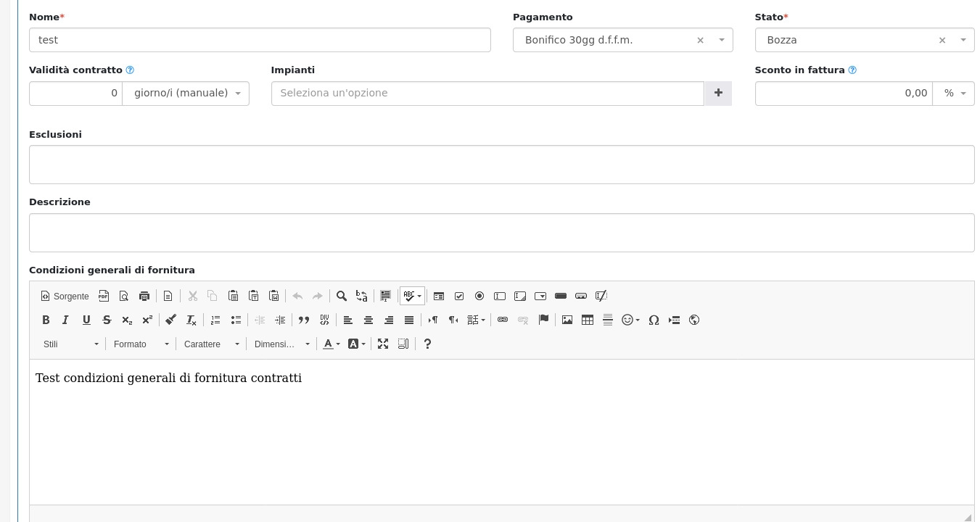Clear the Pagamento selection with the x
The width and height of the screenshot is (980, 522).
(x=700, y=41)
